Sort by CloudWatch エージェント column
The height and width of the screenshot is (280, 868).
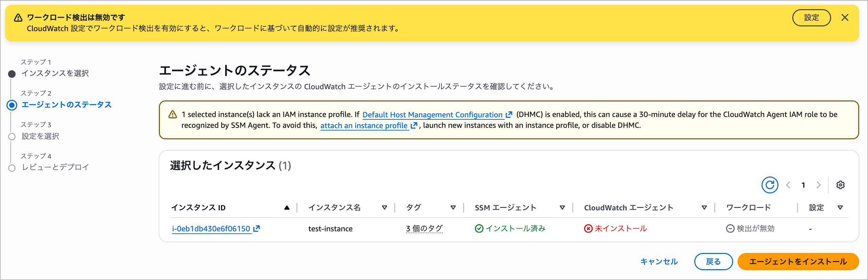click(704, 208)
